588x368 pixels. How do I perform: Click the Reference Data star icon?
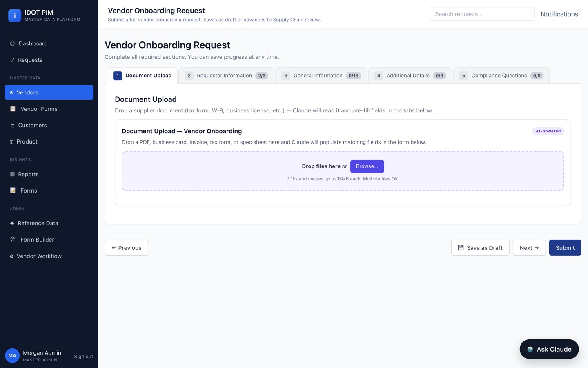(x=12, y=223)
